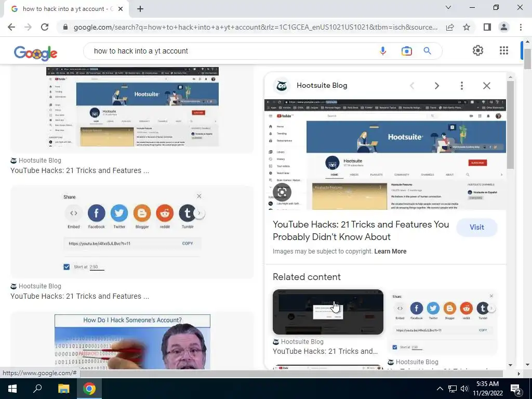Image resolution: width=532 pixels, height=399 pixels.
Task: Click the preview panel scrollbar thumb
Action: (510, 125)
